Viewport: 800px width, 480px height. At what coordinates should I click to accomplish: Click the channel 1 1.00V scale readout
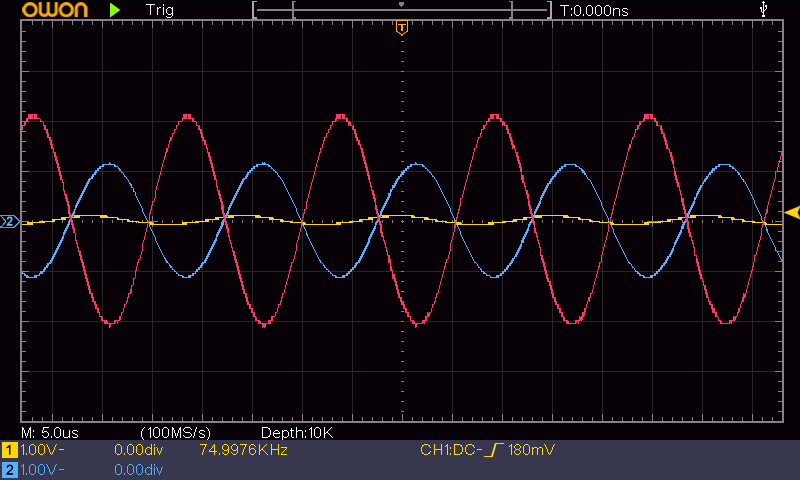[41, 451]
